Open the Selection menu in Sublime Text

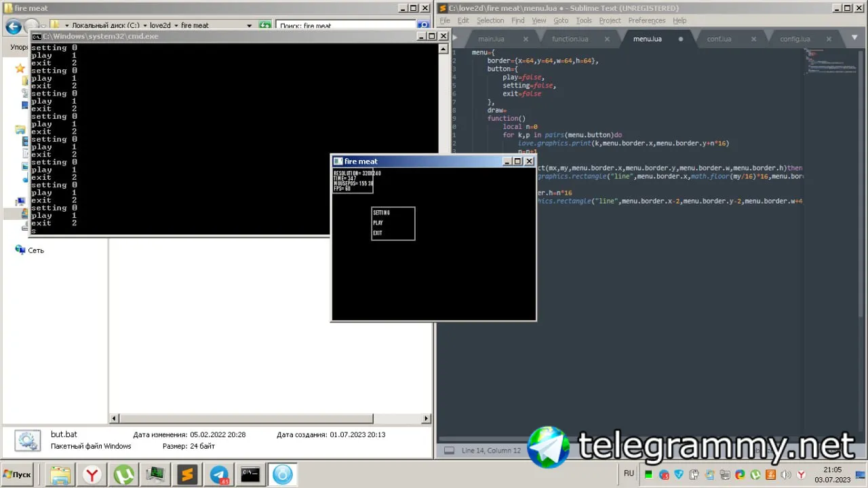click(490, 20)
